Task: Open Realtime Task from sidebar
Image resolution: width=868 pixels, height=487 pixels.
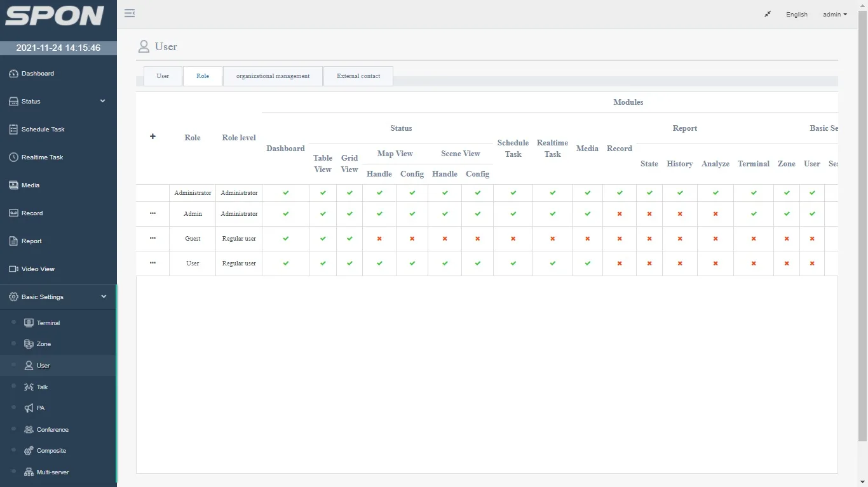Action: tap(42, 157)
